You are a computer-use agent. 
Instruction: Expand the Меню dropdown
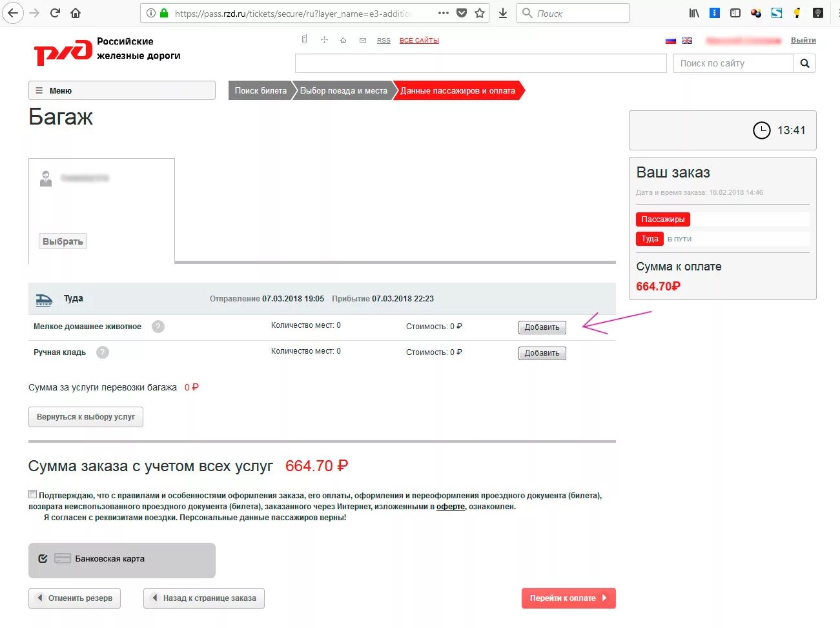tap(122, 90)
